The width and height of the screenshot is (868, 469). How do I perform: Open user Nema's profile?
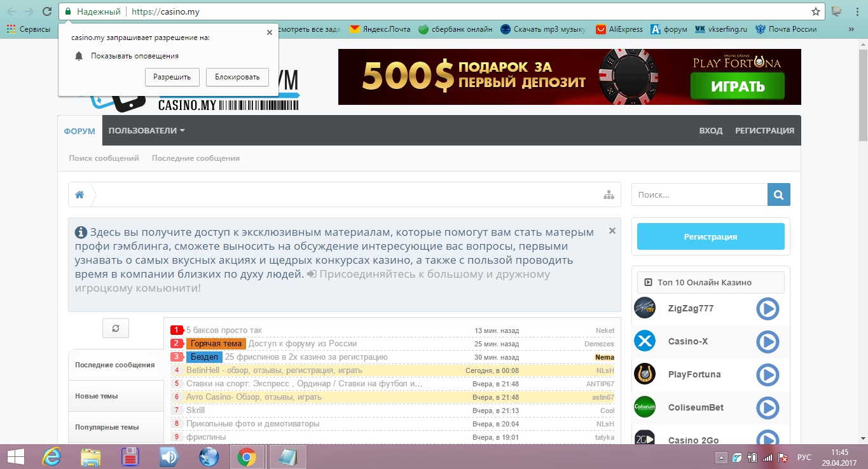pos(605,357)
